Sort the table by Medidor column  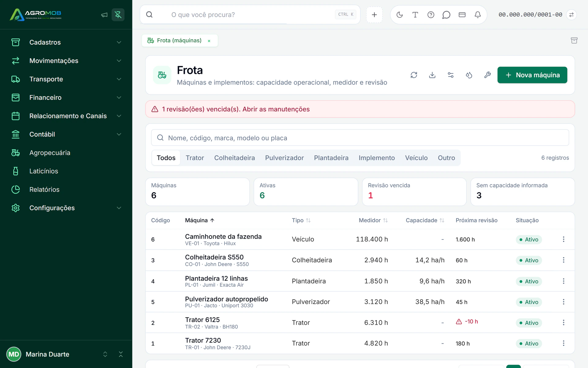(x=373, y=220)
